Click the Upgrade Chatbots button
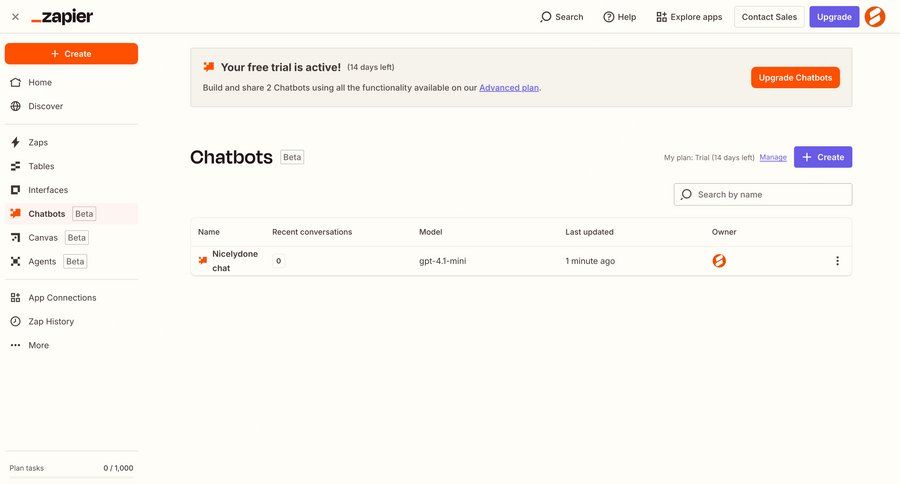The height and width of the screenshot is (484, 900). 795,78
